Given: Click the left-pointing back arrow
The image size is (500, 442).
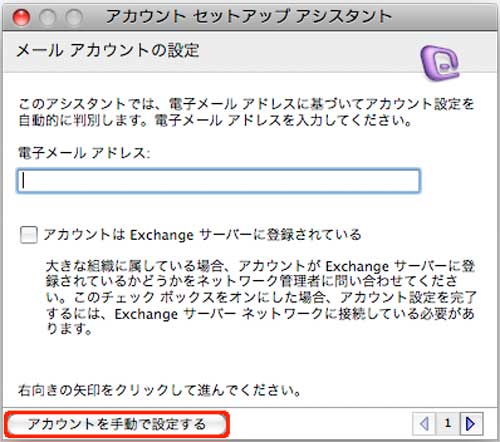Looking at the screenshot, I should tap(424, 424).
